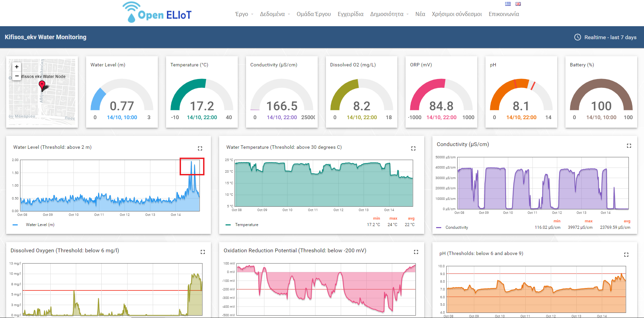The height and width of the screenshot is (318, 644).
Task: Click the pH thresholds chart title
Action: click(481, 253)
